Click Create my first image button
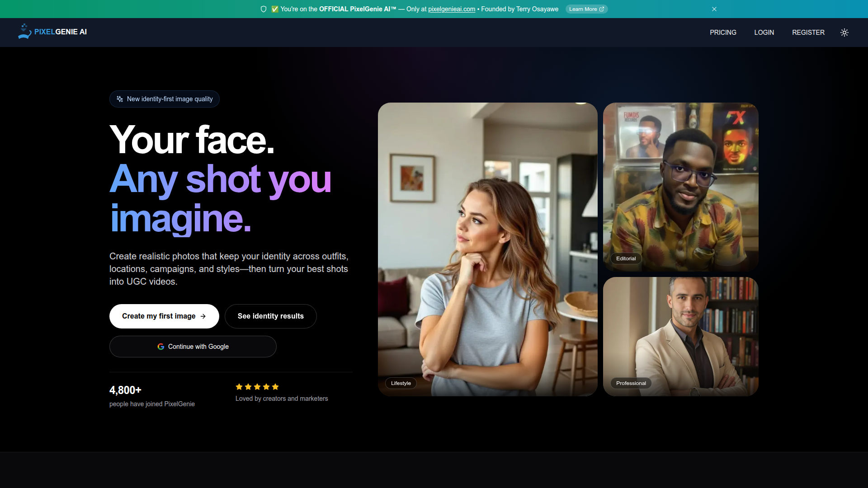The height and width of the screenshot is (488, 868). click(164, 316)
